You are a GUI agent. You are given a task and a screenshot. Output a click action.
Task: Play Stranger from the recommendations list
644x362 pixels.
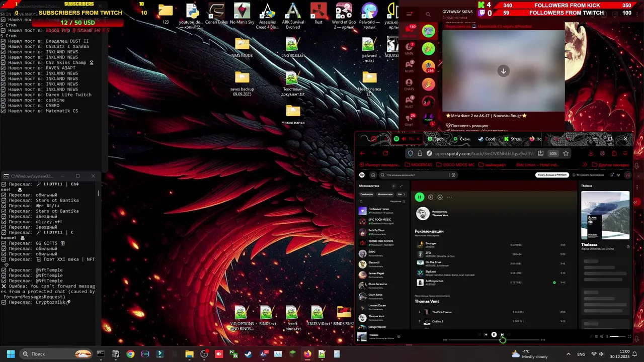[491, 245]
